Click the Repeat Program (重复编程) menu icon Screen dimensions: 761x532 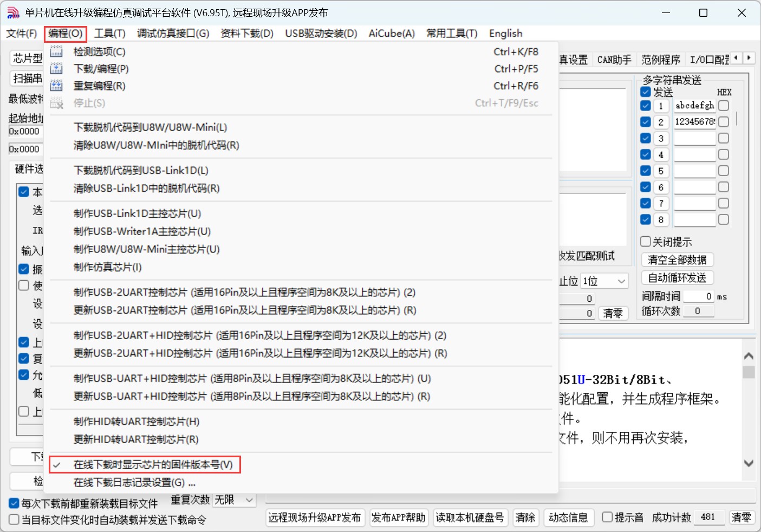[56, 86]
